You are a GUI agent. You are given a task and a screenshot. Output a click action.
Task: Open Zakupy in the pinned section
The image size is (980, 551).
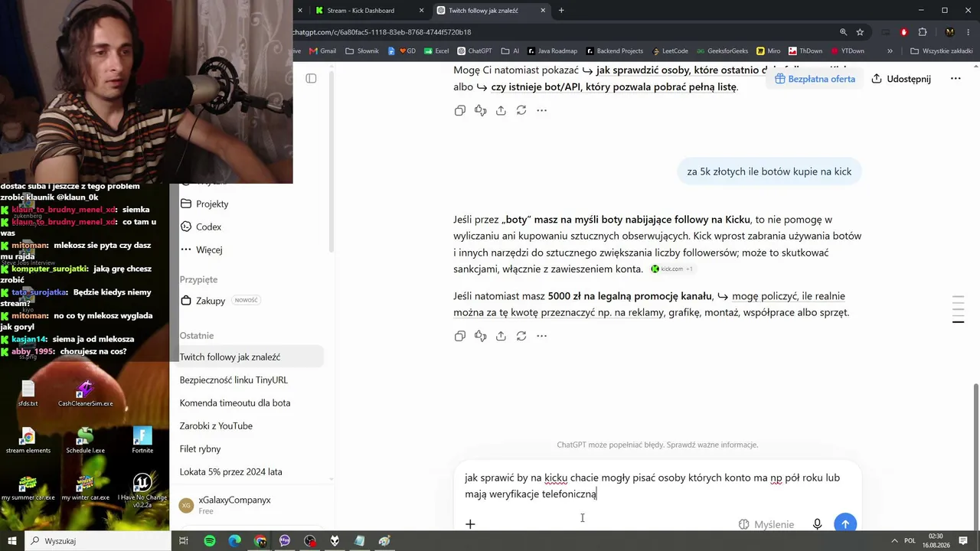[x=250, y=301]
